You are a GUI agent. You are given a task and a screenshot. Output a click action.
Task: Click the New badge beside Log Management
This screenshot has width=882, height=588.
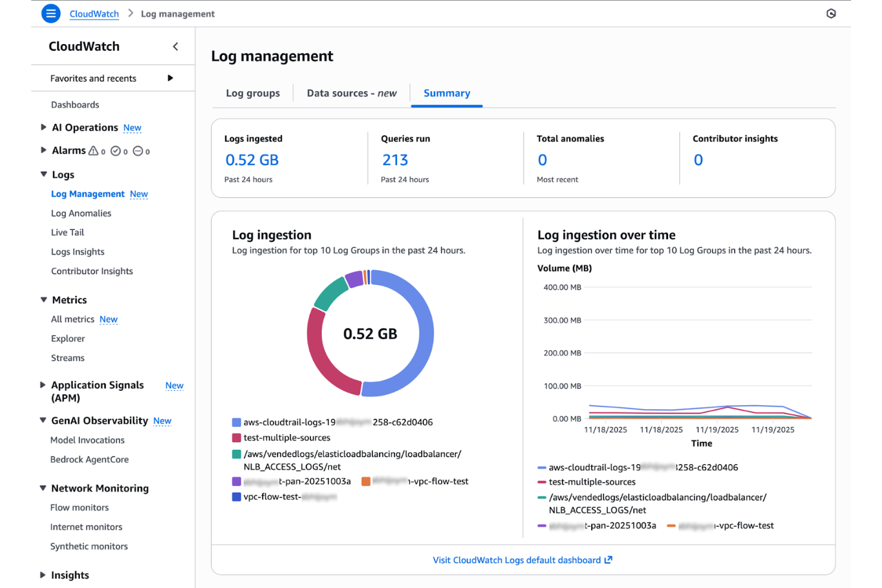pyautogui.click(x=139, y=194)
